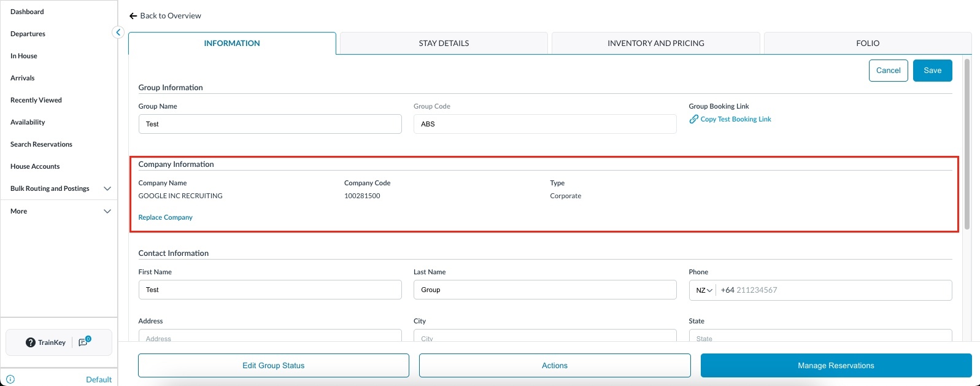The width and height of the screenshot is (980, 386).
Task: Click the info icon at bottom left
Action: pyautogui.click(x=10, y=379)
